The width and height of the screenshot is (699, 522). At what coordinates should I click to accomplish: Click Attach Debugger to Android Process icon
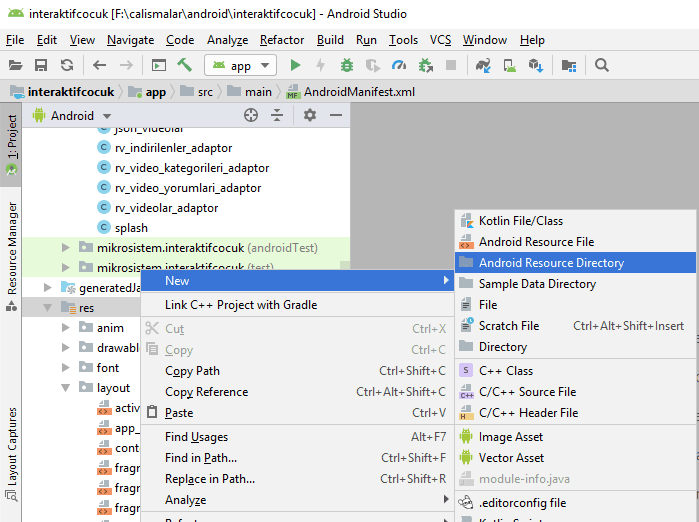coord(426,65)
